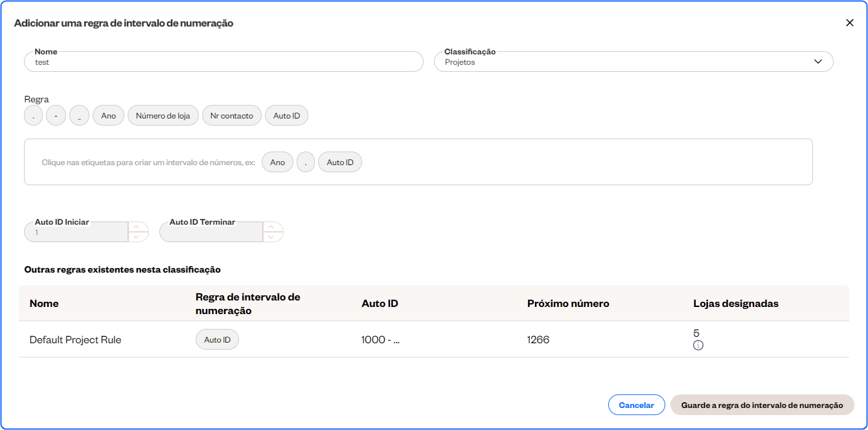Decrease the Auto ID Iniciar value
Image resolution: width=868 pixels, height=430 pixels.
click(138, 237)
